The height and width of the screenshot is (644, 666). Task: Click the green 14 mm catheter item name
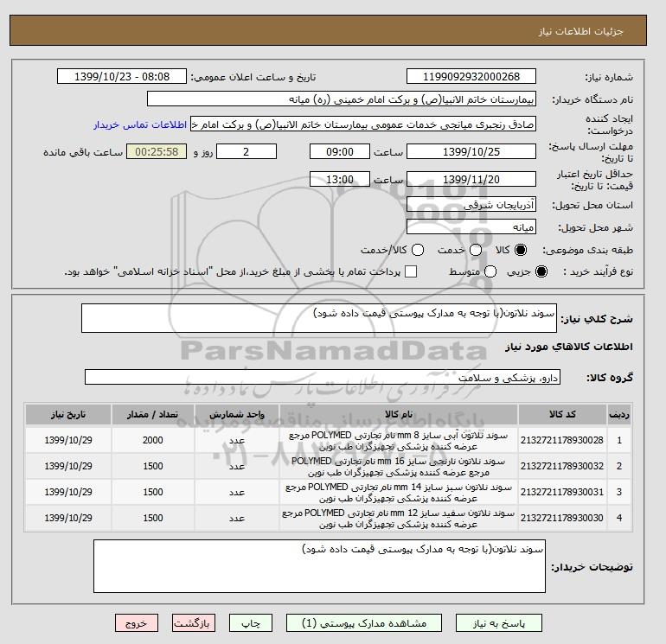coord(399,493)
